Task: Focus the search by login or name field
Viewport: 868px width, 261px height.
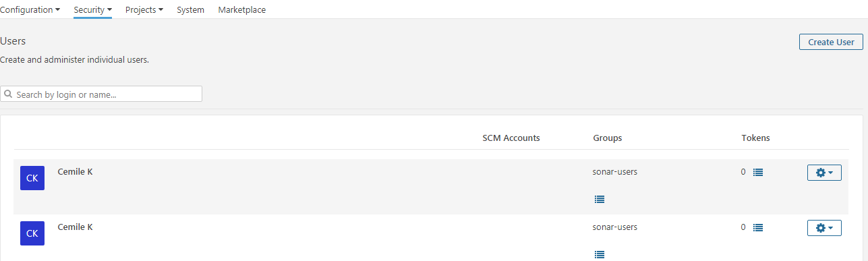Action: click(101, 94)
